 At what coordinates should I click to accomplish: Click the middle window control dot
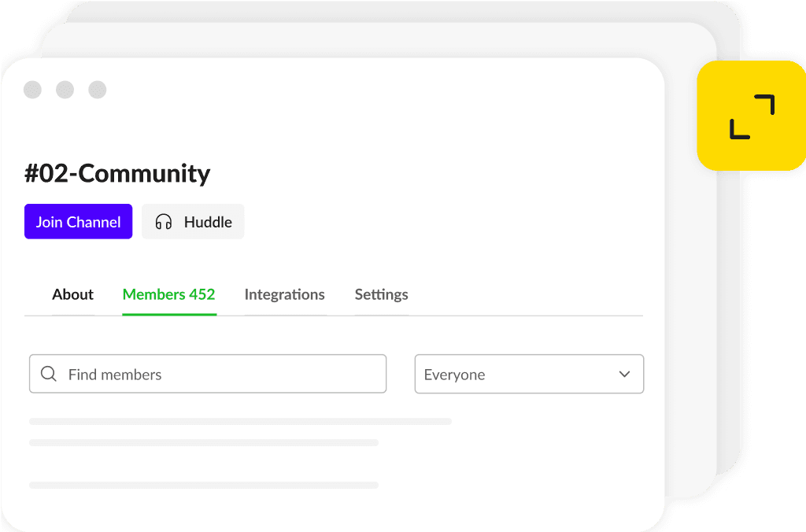pyautogui.click(x=65, y=90)
